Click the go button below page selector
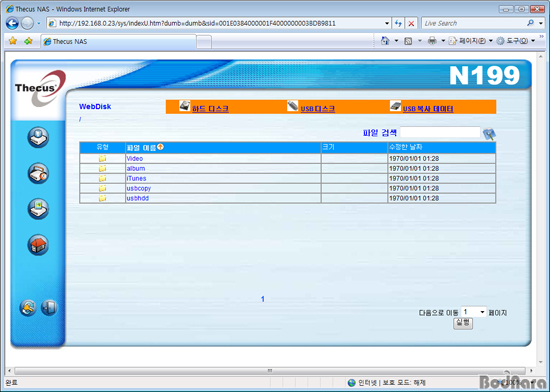The image size is (550, 392). tap(463, 323)
